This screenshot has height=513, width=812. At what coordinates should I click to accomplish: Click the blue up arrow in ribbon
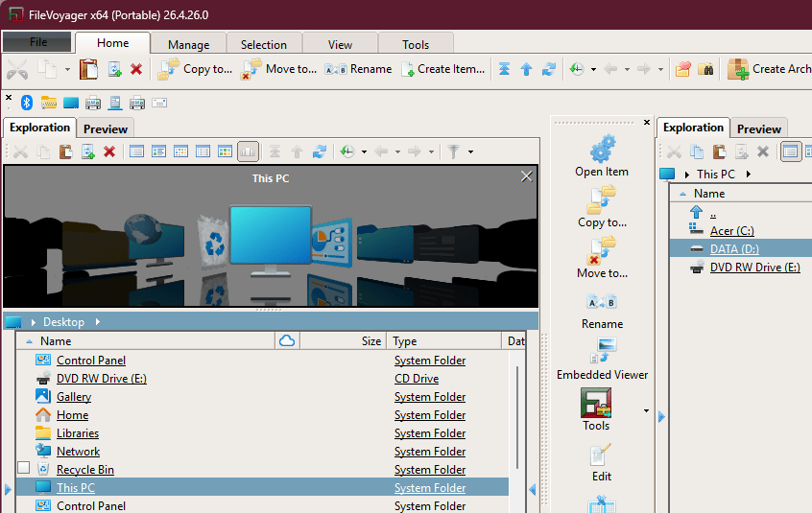526,69
